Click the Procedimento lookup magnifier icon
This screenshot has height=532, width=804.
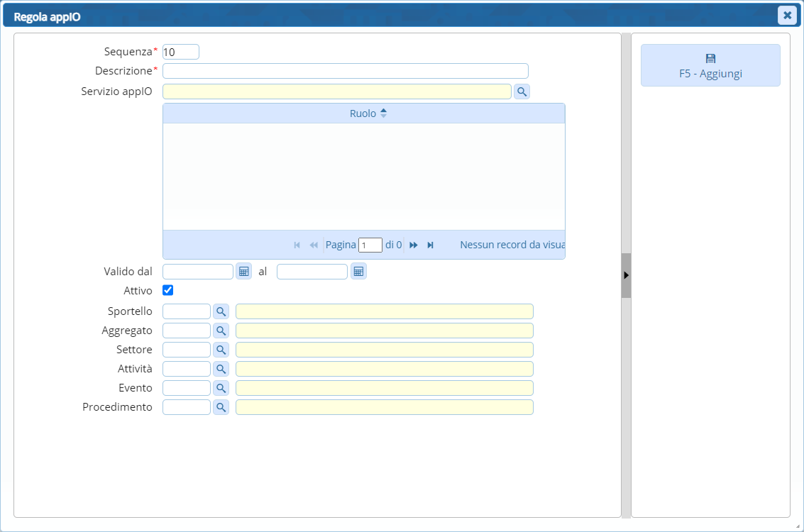[221, 407]
